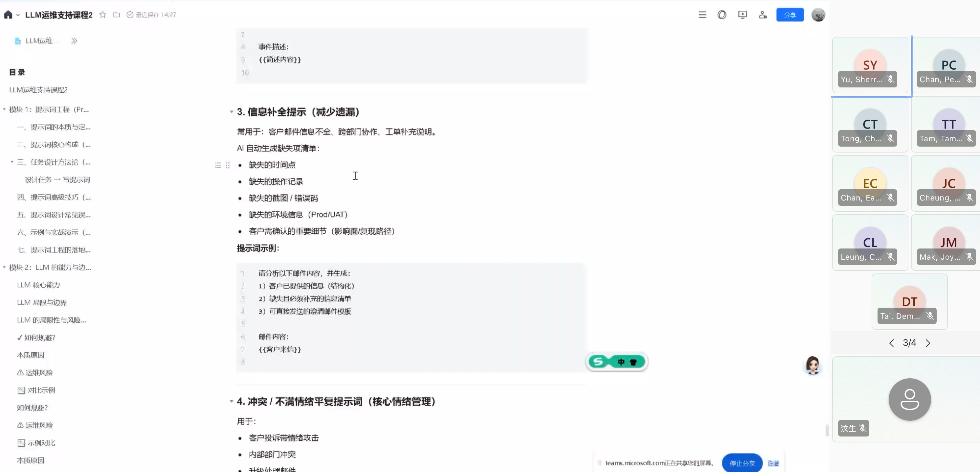Click the user profile avatar in top right
This screenshot has height=472, width=980.
(818, 15)
